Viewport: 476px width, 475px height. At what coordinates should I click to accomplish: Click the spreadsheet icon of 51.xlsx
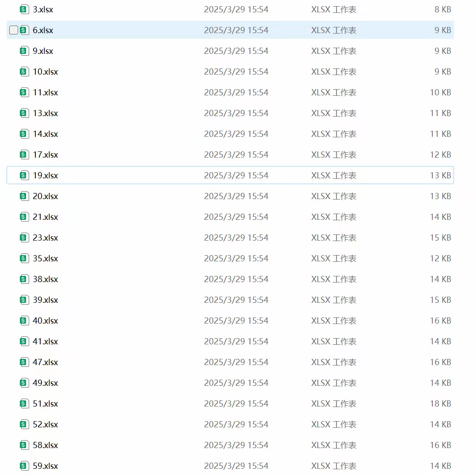point(24,403)
